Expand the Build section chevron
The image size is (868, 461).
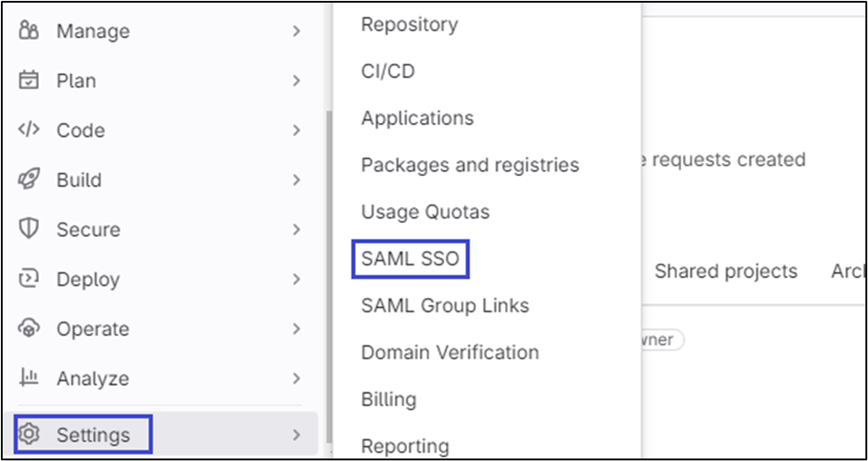pyautogui.click(x=296, y=180)
